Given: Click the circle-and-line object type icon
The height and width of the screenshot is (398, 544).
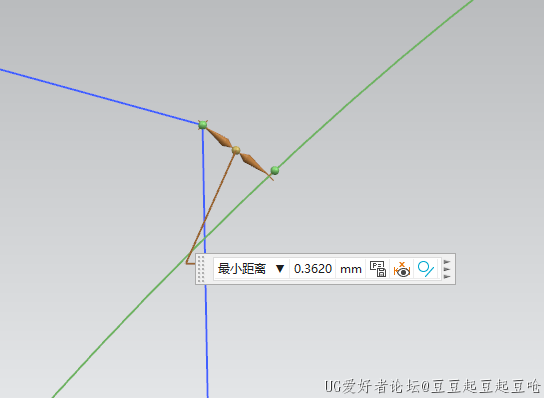Looking at the screenshot, I should pyautogui.click(x=426, y=269).
